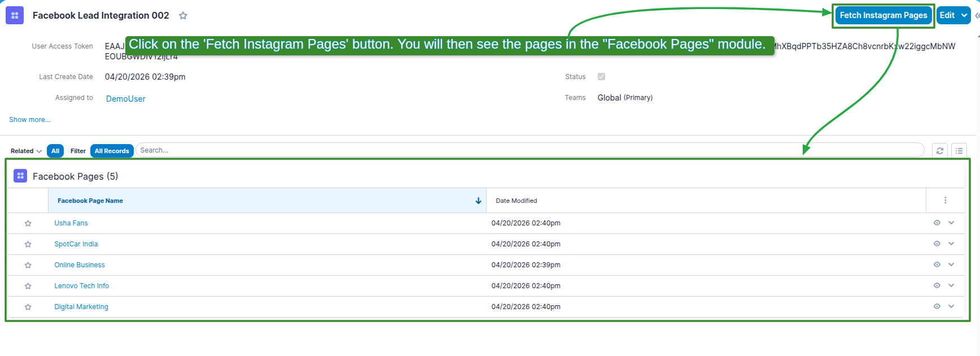Sort by Facebook Page Name column

[90, 201]
